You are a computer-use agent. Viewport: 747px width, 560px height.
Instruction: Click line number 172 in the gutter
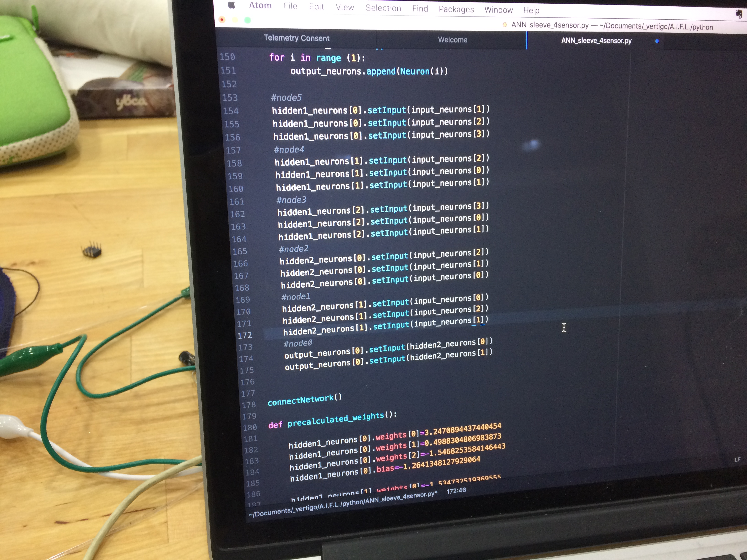[245, 336]
